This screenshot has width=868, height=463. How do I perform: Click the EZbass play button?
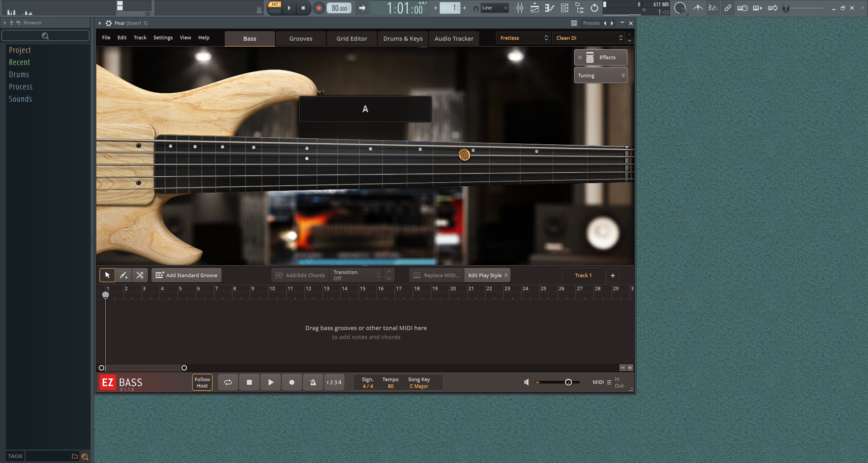tap(270, 382)
